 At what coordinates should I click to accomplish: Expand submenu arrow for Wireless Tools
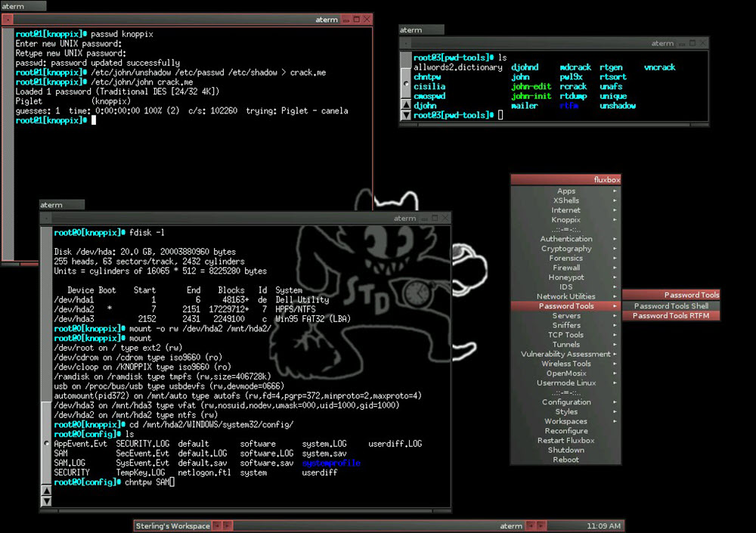click(615, 364)
